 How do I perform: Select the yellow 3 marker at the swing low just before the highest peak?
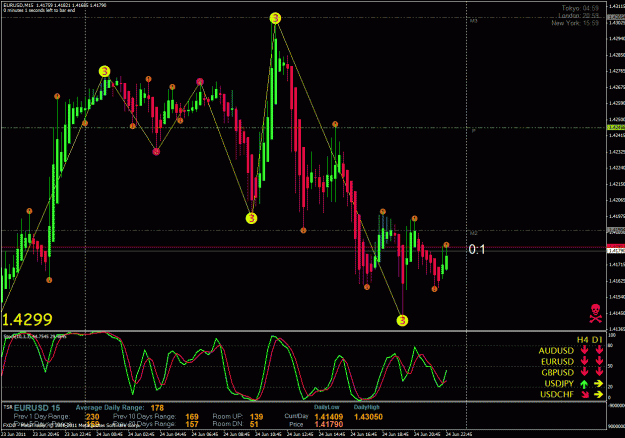(x=251, y=218)
